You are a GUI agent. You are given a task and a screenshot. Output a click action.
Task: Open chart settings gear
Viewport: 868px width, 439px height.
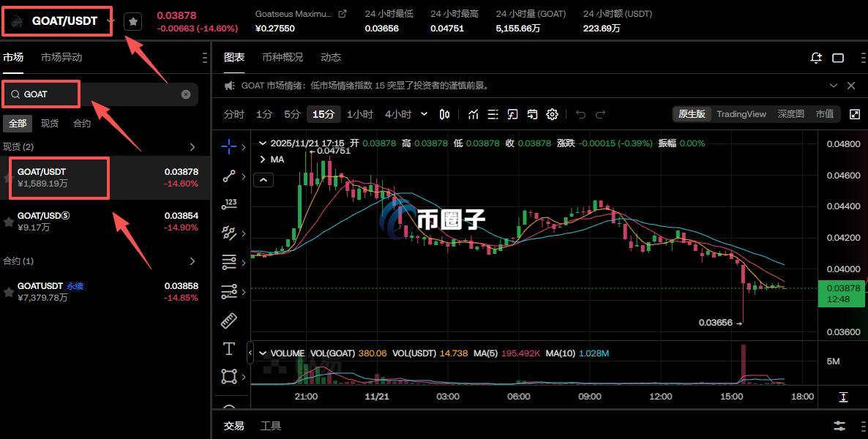tap(552, 114)
